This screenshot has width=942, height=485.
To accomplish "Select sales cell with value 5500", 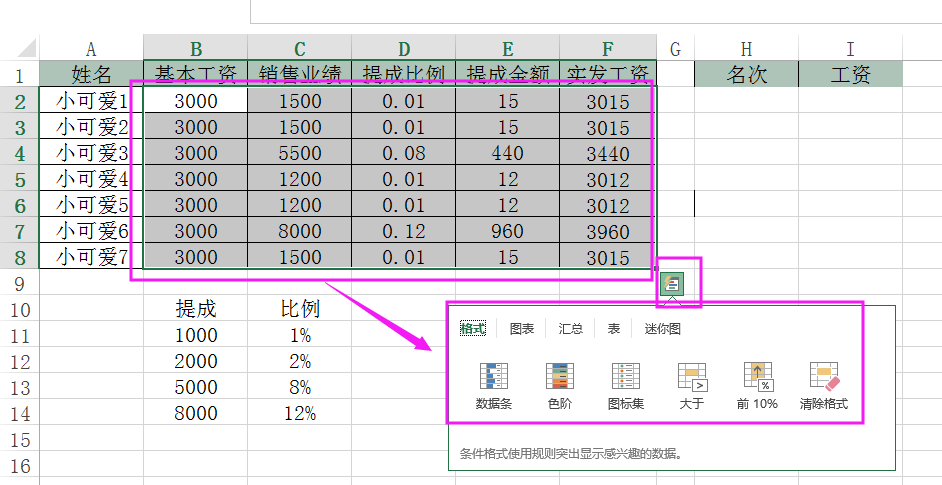I will (300, 153).
